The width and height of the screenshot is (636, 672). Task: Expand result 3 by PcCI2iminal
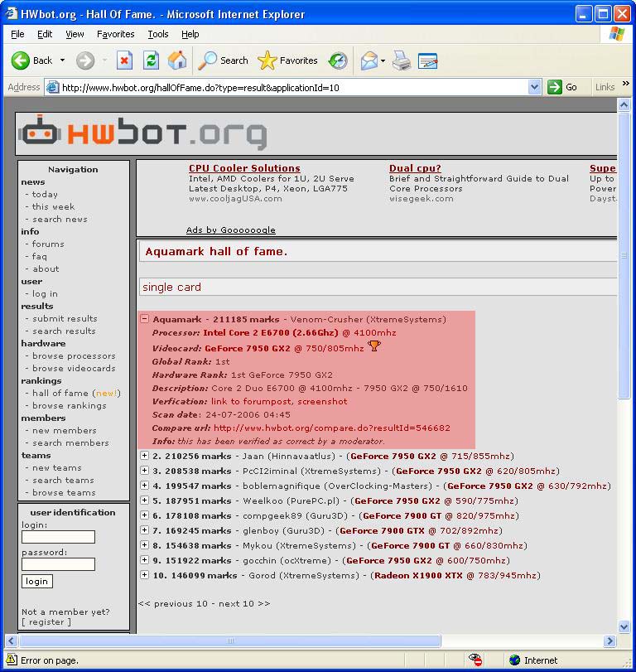point(144,471)
